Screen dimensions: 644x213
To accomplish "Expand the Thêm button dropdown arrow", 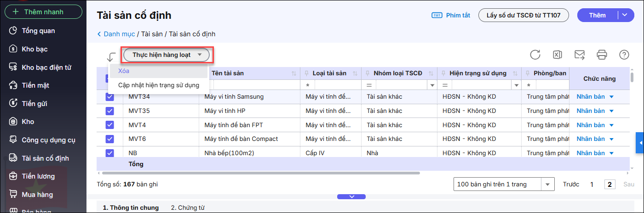I will (624, 15).
